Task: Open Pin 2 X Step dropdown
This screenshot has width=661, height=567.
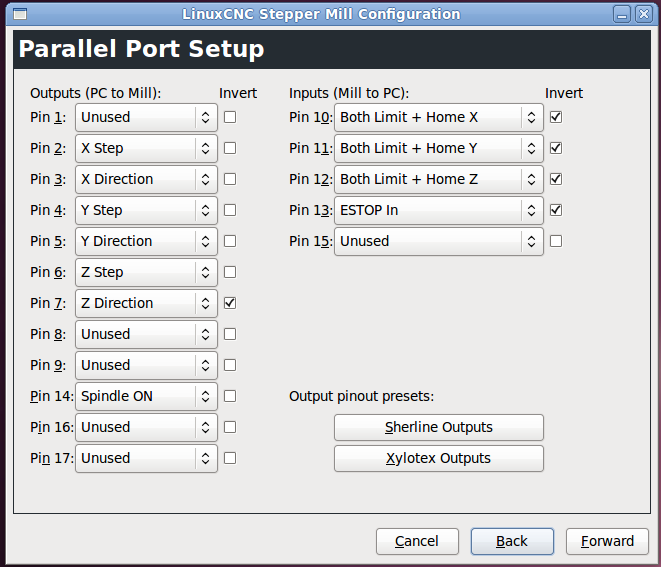Action: [146, 148]
